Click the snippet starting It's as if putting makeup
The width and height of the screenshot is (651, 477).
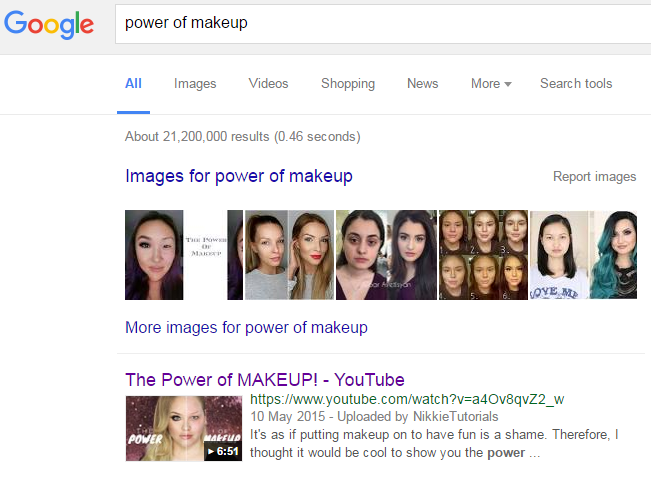point(434,443)
